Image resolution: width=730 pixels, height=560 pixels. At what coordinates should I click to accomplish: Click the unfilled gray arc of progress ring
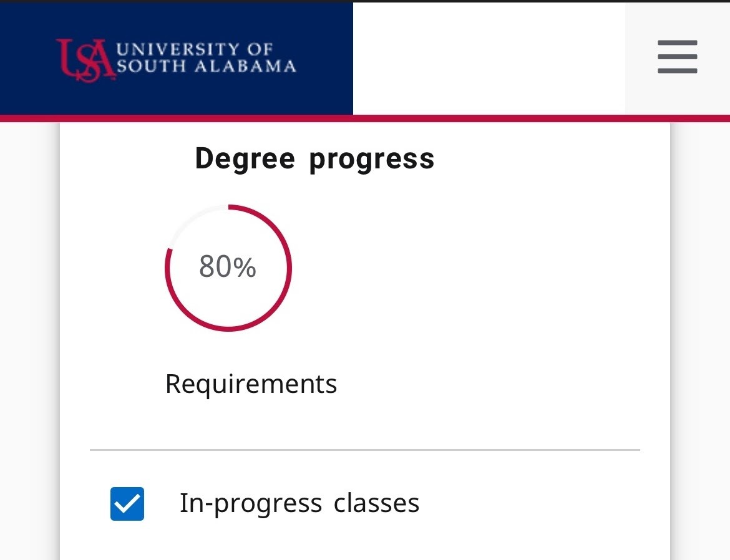click(x=187, y=220)
